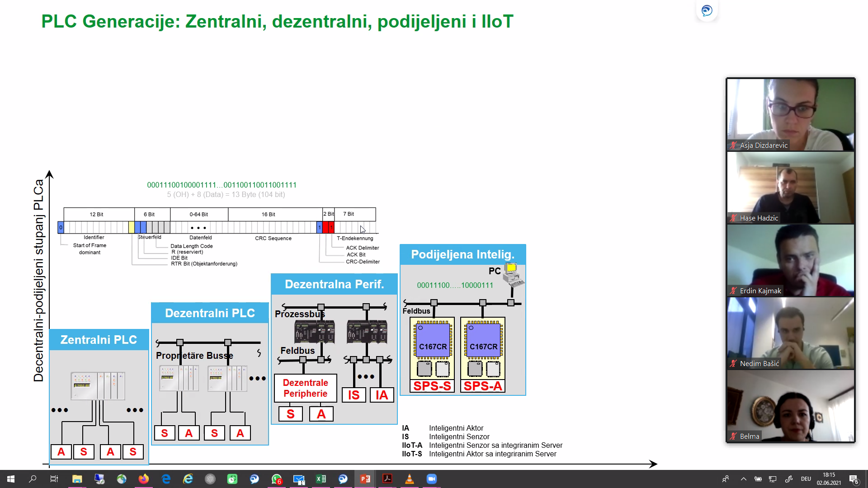This screenshot has width=868, height=488.
Task: Launch VLC media player
Action: 410,479
